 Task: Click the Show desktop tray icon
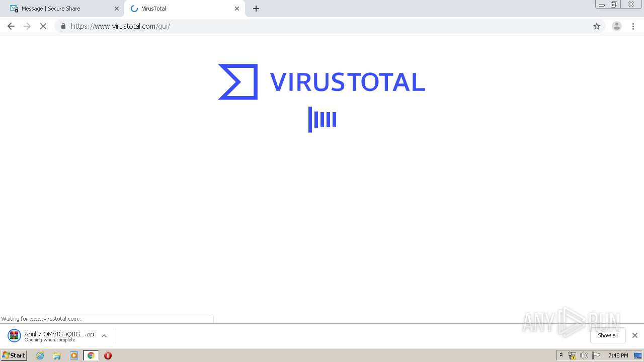[x=638, y=355]
